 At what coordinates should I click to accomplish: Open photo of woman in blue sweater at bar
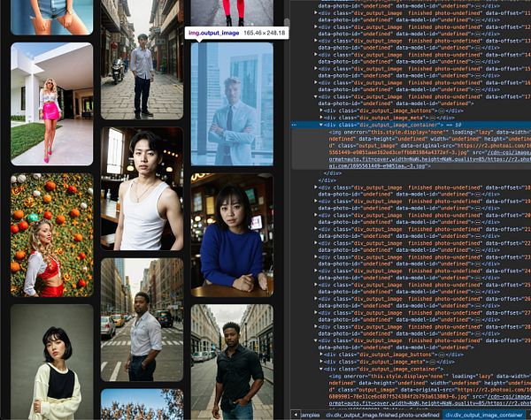[232, 235]
